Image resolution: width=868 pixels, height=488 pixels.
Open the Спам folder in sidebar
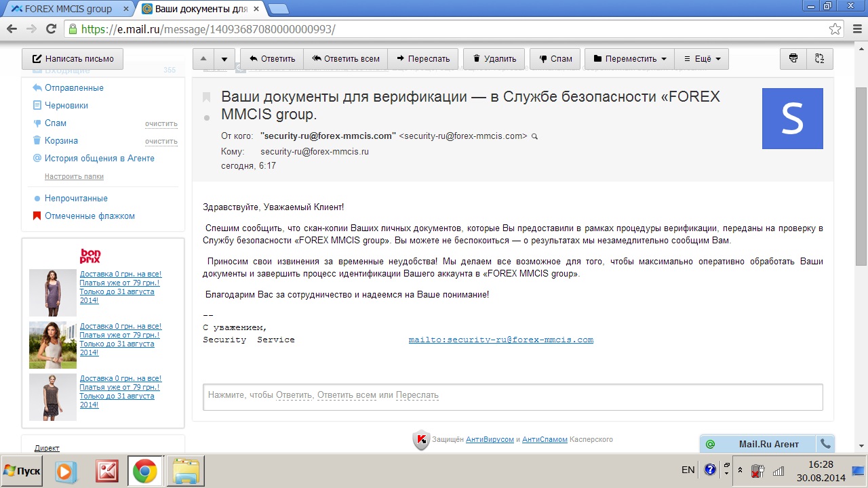[56, 123]
